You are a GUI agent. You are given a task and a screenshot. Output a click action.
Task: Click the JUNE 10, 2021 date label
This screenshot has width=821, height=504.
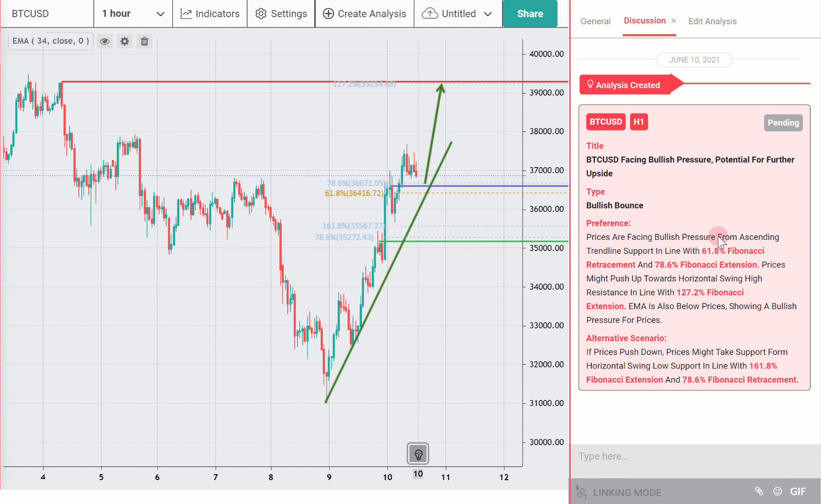(x=694, y=60)
